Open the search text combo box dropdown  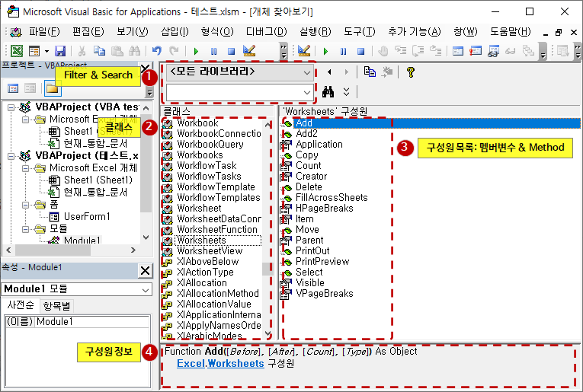pyautogui.click(x=307, y=92)
